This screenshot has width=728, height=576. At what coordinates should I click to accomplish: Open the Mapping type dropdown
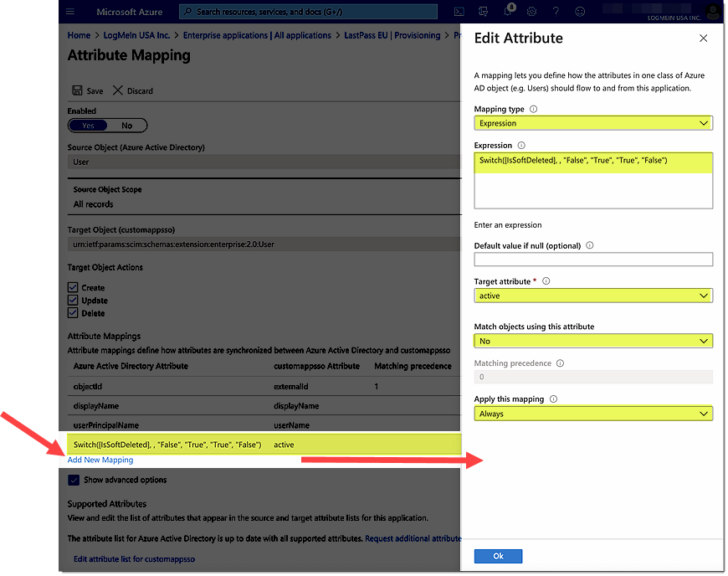[x=593, y=123]
